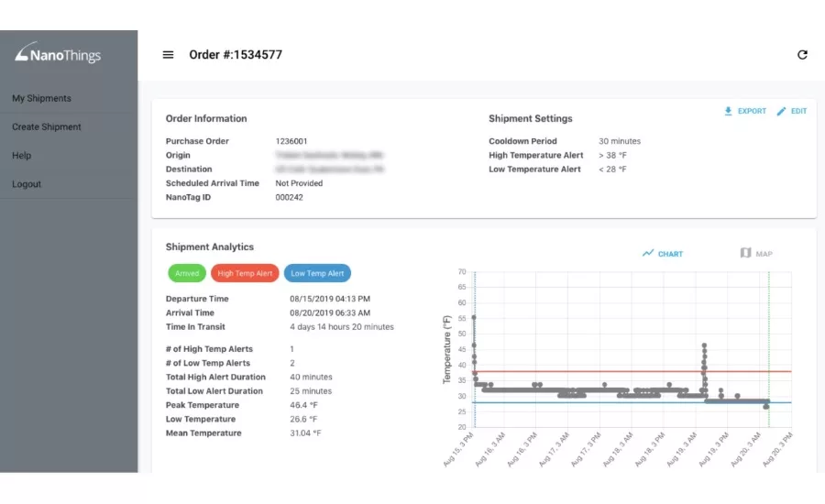Open the hamburger navigation menu
This screenshot has height=504, width=825.
tap(168, 55)
